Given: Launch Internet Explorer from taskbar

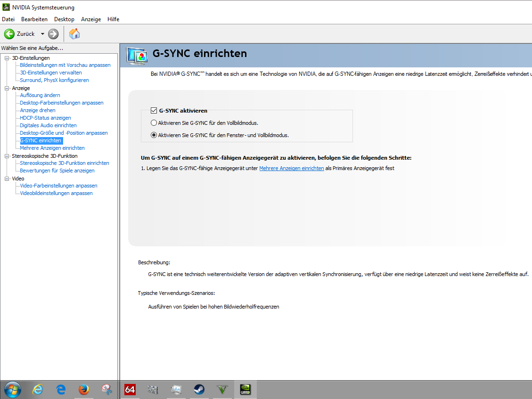Looking at the screenshot, I should click(x=38, y=390).
